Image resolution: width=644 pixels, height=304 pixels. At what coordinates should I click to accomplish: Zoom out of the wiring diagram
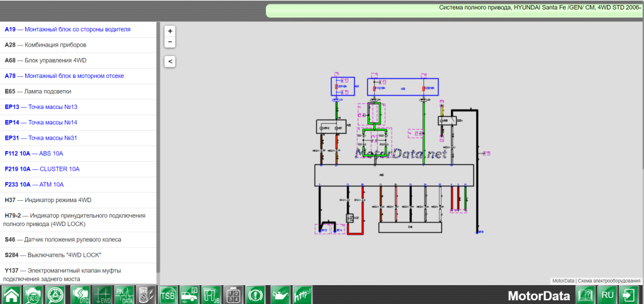(x=170, y=42)
